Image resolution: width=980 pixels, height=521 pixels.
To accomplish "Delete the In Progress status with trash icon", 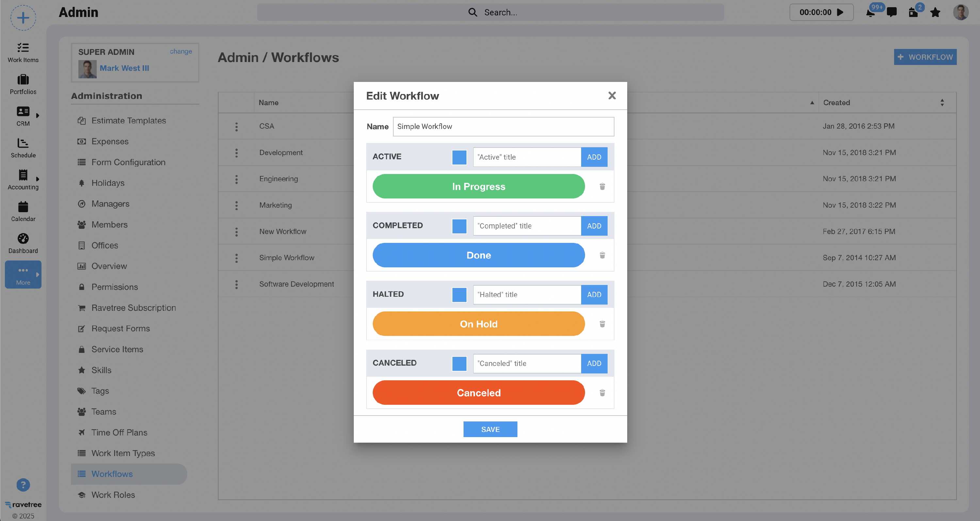I will [x=602, y=186].
